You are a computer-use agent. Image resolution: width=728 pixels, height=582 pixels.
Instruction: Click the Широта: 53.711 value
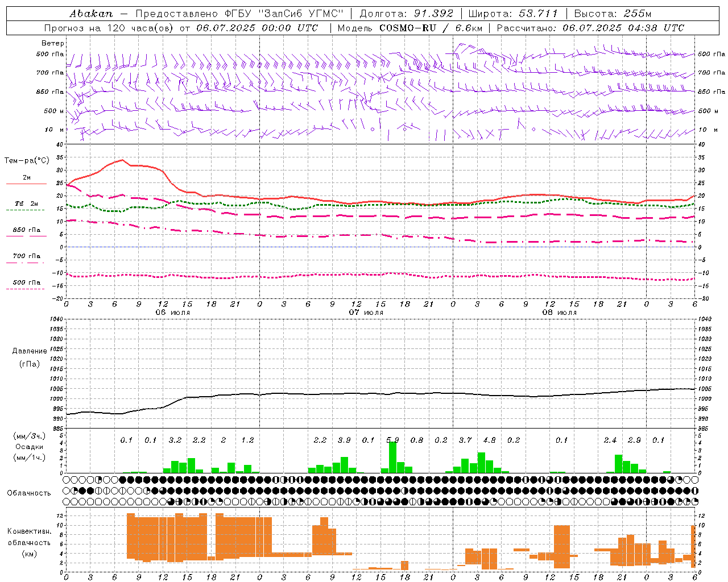click(x=513, y=14)
